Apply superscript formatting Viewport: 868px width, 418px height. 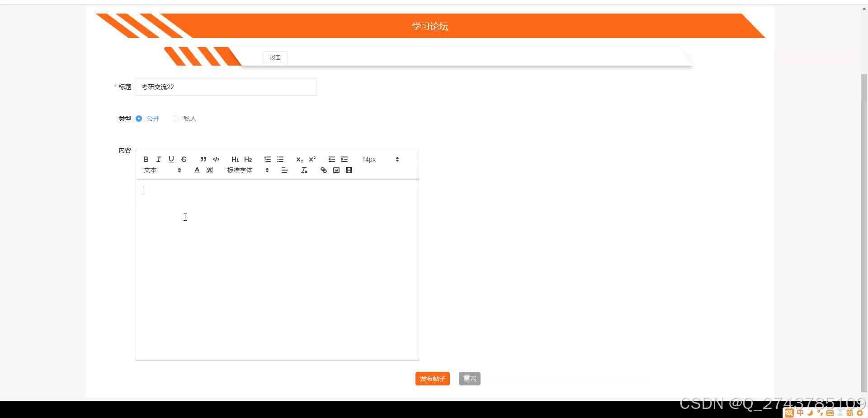point(312,159)
